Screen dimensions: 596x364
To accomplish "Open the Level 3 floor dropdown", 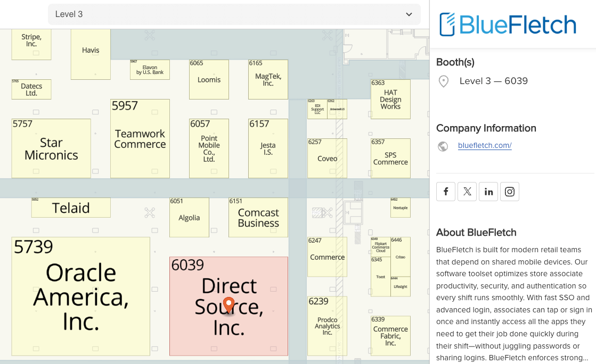I will 234,14.
